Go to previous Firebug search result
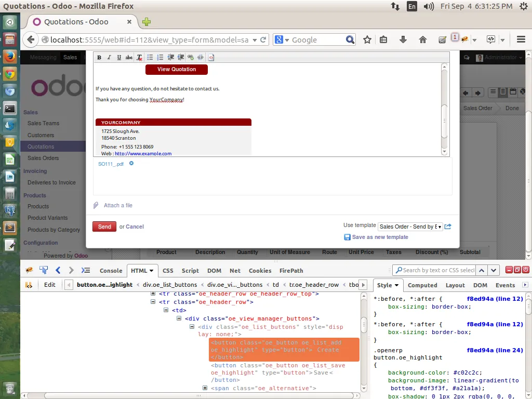The height and width of the screenshot is (399, 532). 482,270
